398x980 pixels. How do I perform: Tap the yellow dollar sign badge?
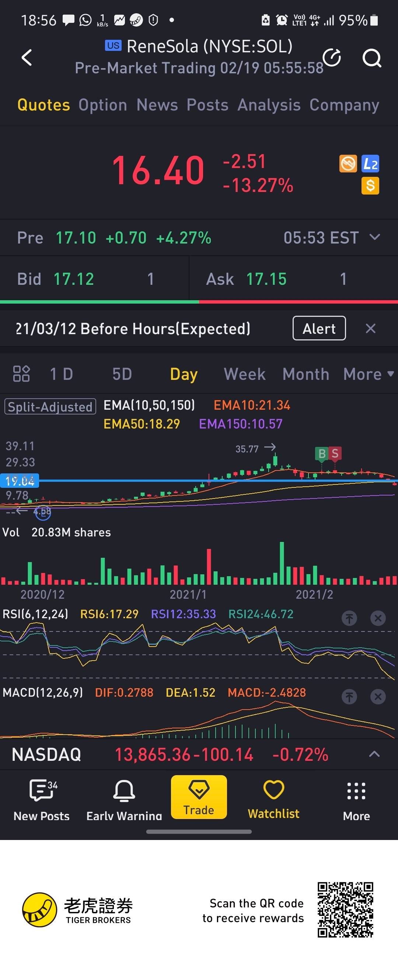point(370,186)
